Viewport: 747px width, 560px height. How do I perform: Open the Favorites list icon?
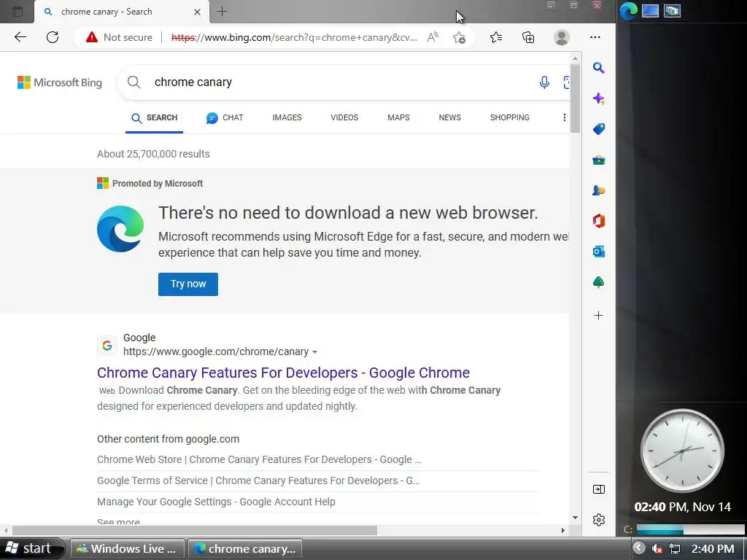tap(496, 37)
